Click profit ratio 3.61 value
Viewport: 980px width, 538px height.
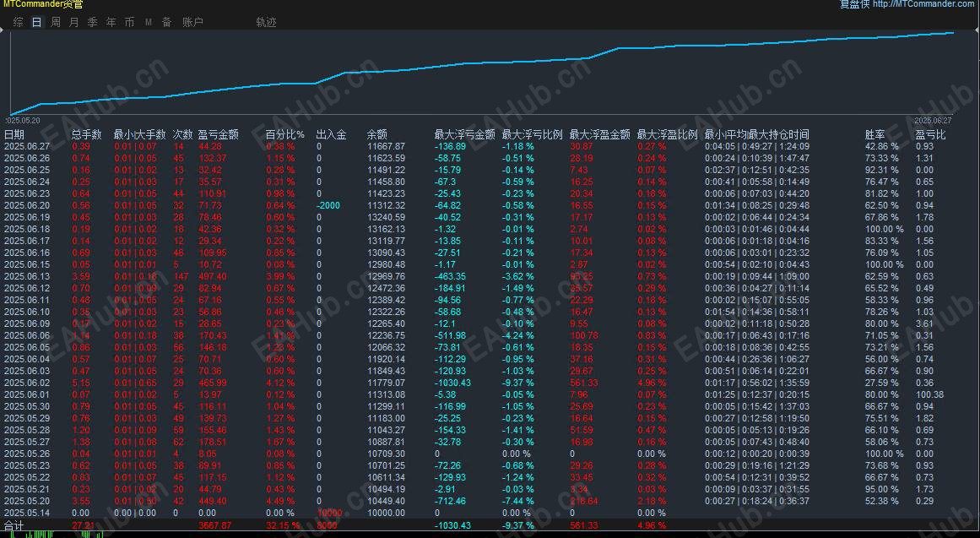(924, 323)
